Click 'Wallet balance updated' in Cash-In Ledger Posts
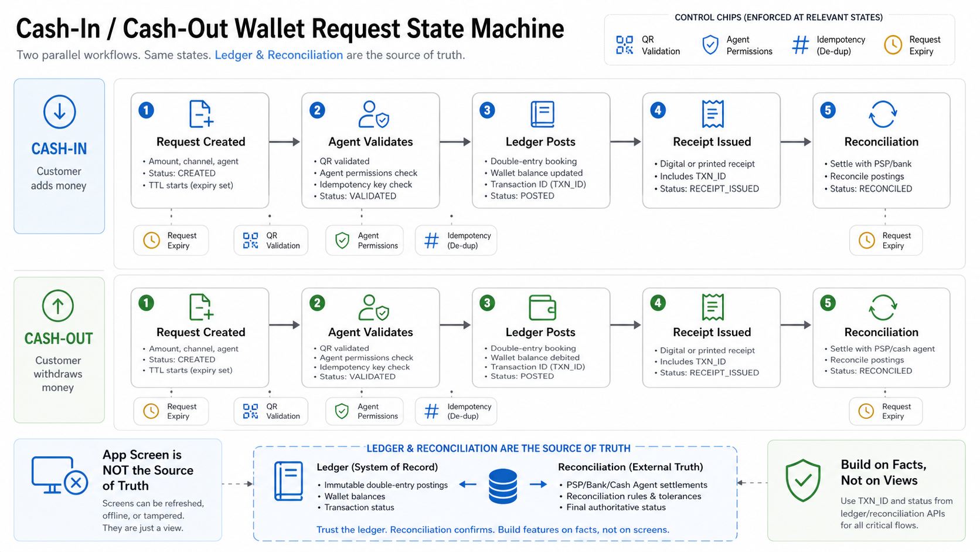The width and height of the screenshot is (980, 552). click(x=536, y=173)
